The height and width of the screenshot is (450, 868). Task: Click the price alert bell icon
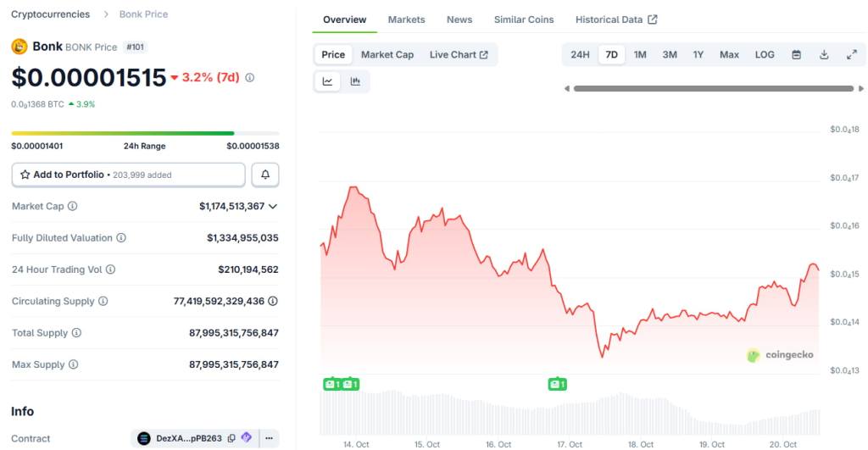coord(265,175)
